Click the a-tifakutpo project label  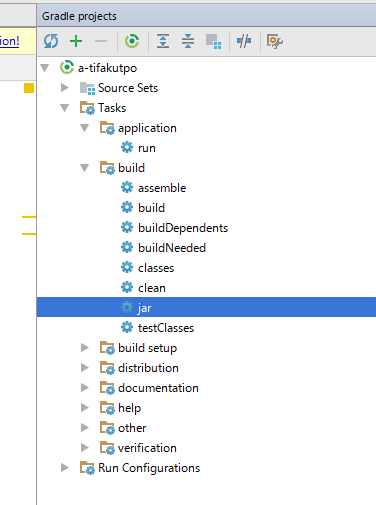107,68
